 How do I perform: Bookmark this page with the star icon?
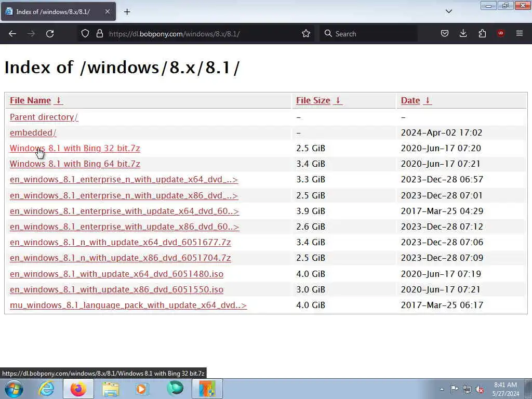pyautogui.click(x=305, y=34)
